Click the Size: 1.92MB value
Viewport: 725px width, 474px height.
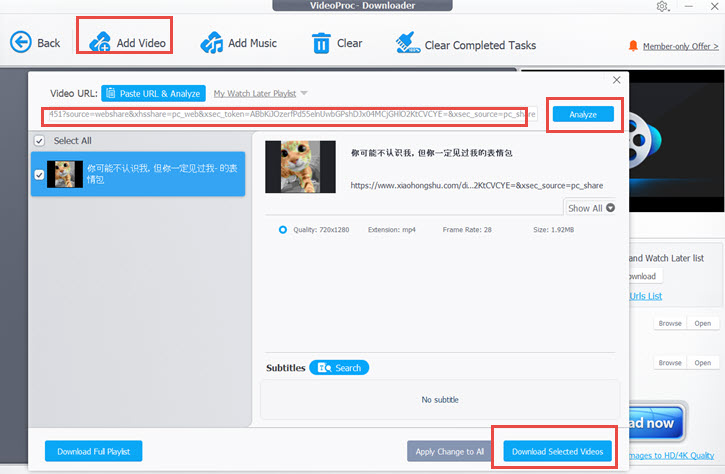click(553, 229)
